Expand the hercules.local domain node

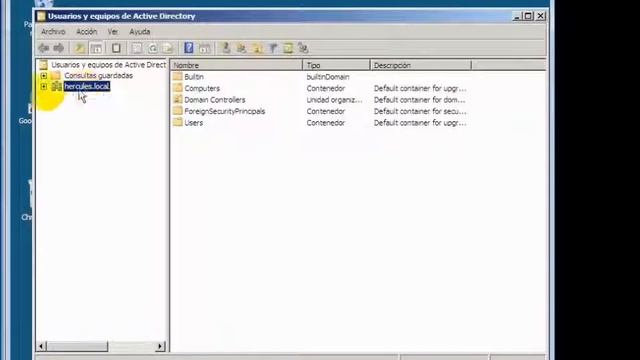(44, 87)
